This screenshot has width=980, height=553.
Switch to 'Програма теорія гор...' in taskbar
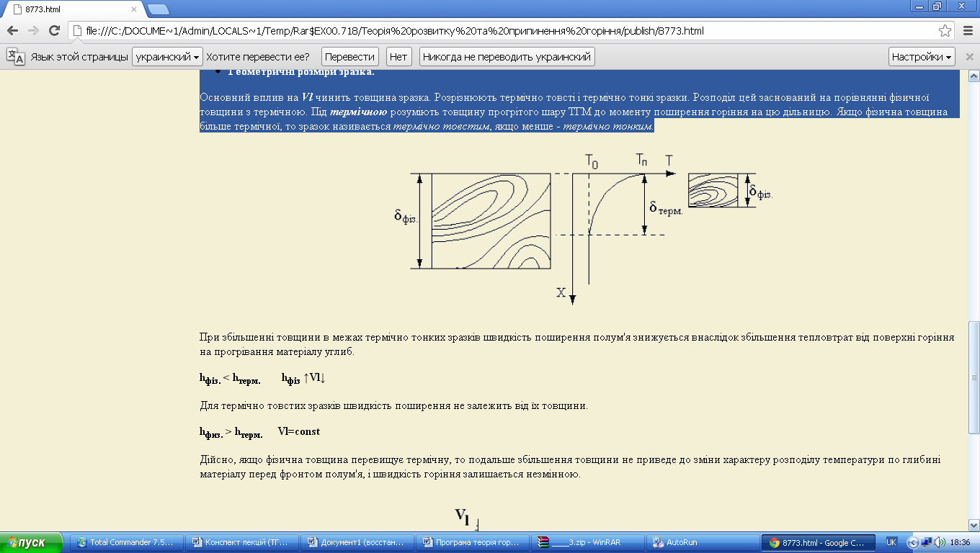[x=472, y=543]
